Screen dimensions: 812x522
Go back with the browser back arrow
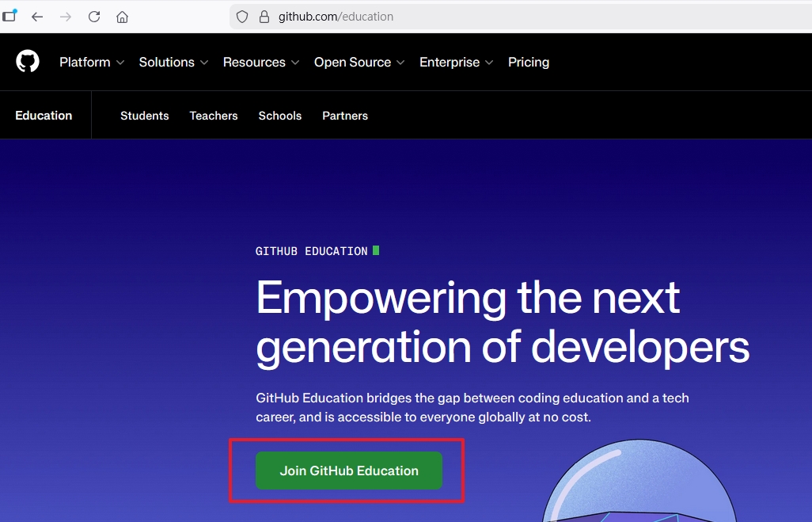click(x=37, y=17)
